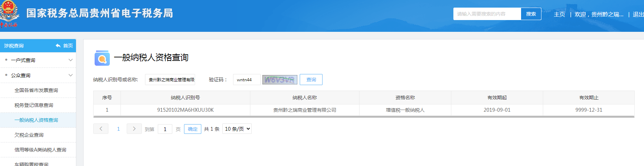Image resolution: width=644 pixels, height=166 pixels.
Task: Select 税务登记信息查询 sidebar item
Action: [x=34, y=105]
